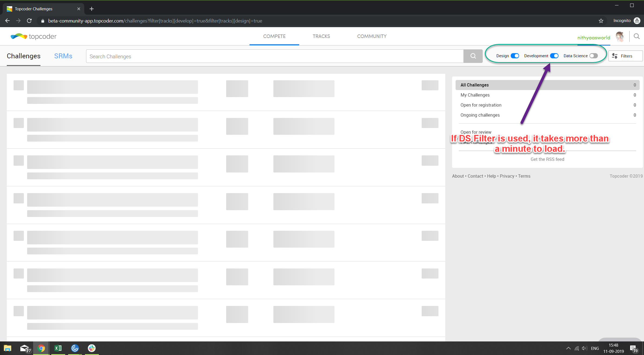Toggle the Development track switch

click(554, 56)
